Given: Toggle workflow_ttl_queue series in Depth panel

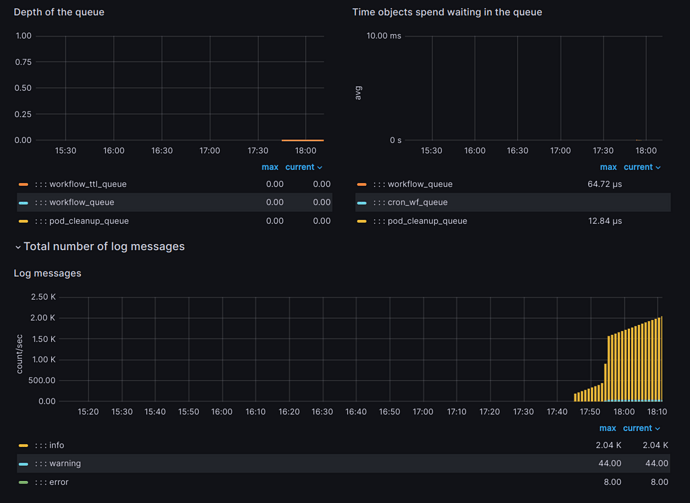Looking at the screenshot, I should pos(88,184).
